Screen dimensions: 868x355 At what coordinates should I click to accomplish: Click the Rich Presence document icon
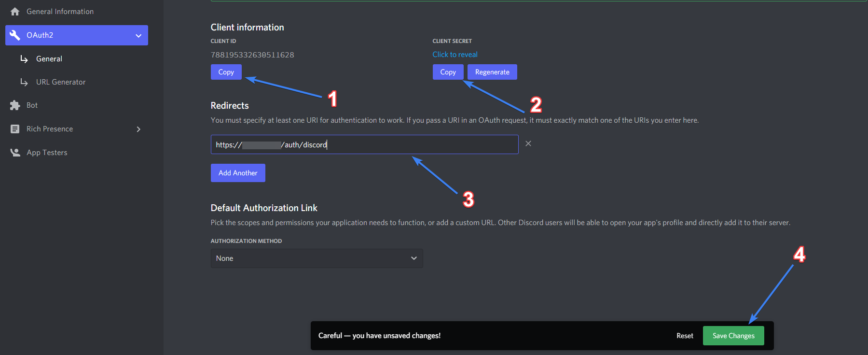[x=15, y=129]
